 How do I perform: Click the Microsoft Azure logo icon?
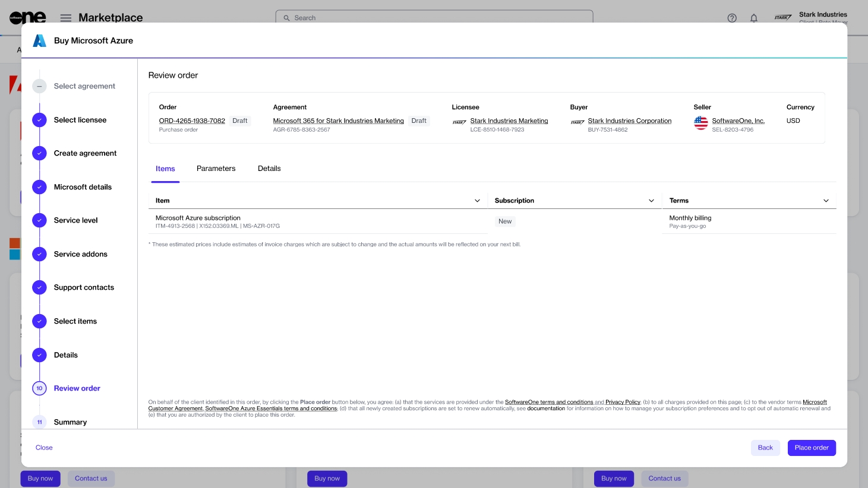point(39,40)
